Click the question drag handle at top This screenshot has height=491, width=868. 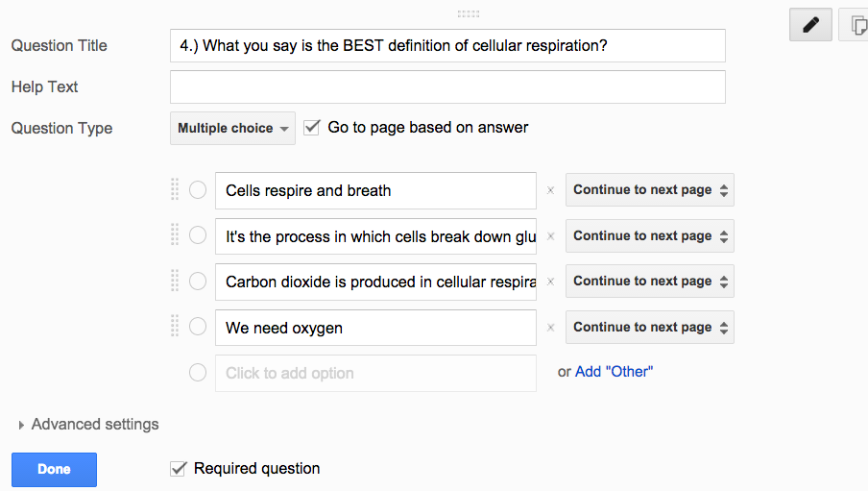click(469, 14)
